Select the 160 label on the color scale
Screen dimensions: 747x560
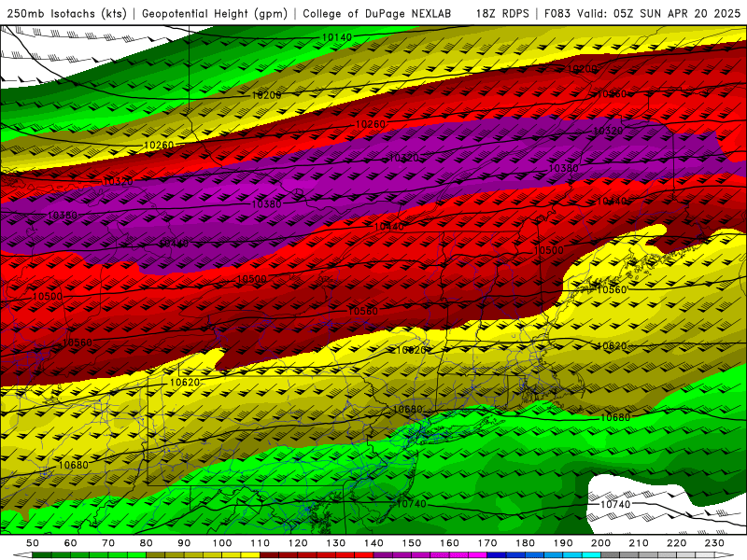coord(449,543)
